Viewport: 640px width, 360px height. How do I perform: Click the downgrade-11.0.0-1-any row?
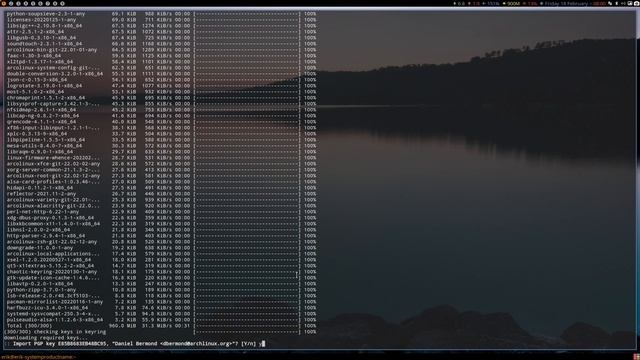tap(161, 248)
